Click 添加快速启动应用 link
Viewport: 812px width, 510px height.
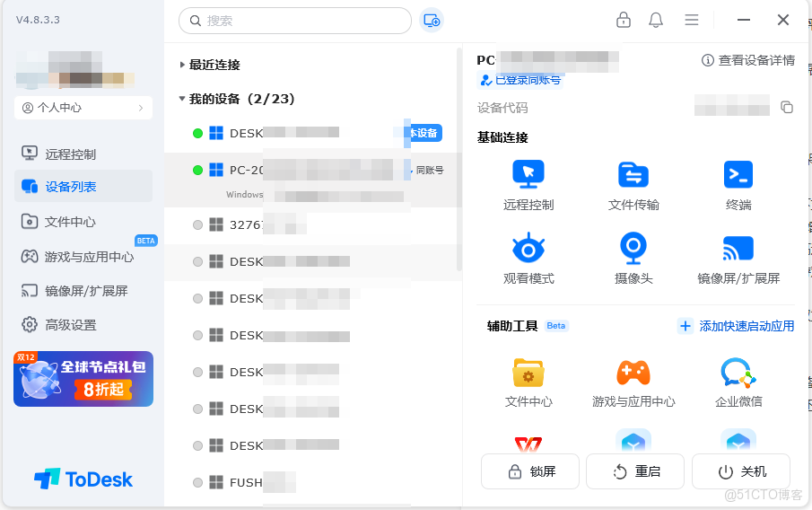[736, 326]
